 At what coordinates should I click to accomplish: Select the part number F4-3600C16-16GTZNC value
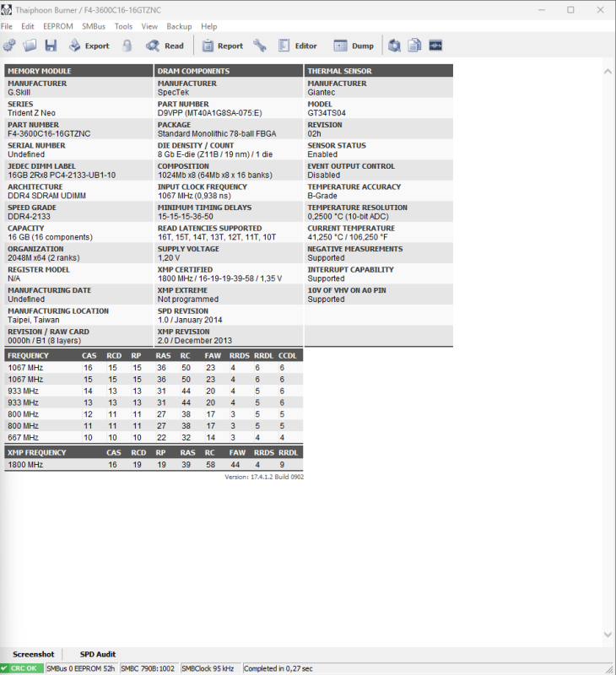[x=49, y=134]
